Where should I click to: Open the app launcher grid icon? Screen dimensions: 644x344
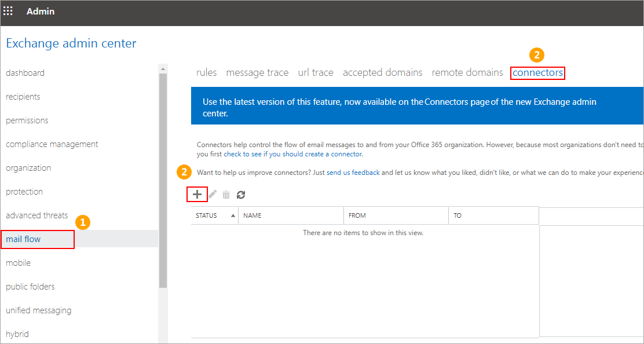coord(8,12)
